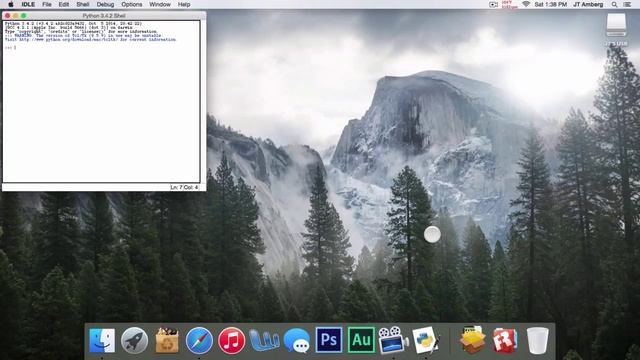Screen dimensions: 640x360
Task: Launch Photoshop from the Dock
Action: click(x=329, y=340)
